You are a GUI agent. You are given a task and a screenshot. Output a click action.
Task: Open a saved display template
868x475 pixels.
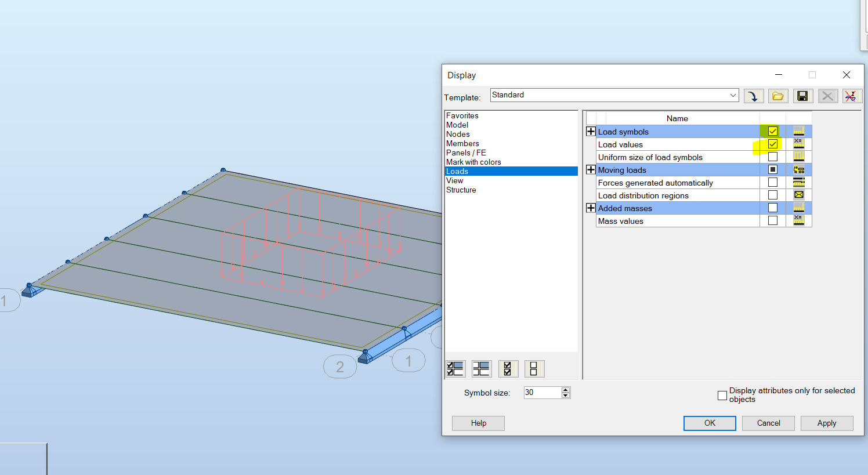pyautogui.click(x=778, y=96)
